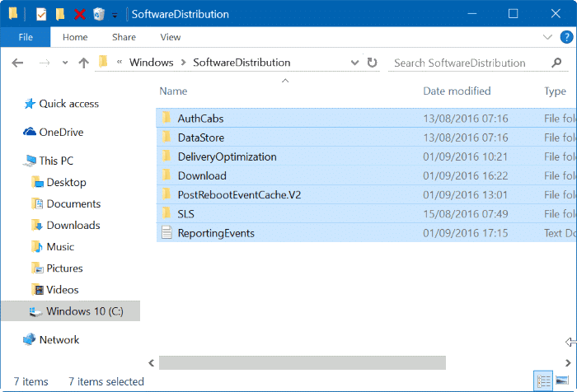Click the Properties icon in quick access toolbar

coord(41,14)
